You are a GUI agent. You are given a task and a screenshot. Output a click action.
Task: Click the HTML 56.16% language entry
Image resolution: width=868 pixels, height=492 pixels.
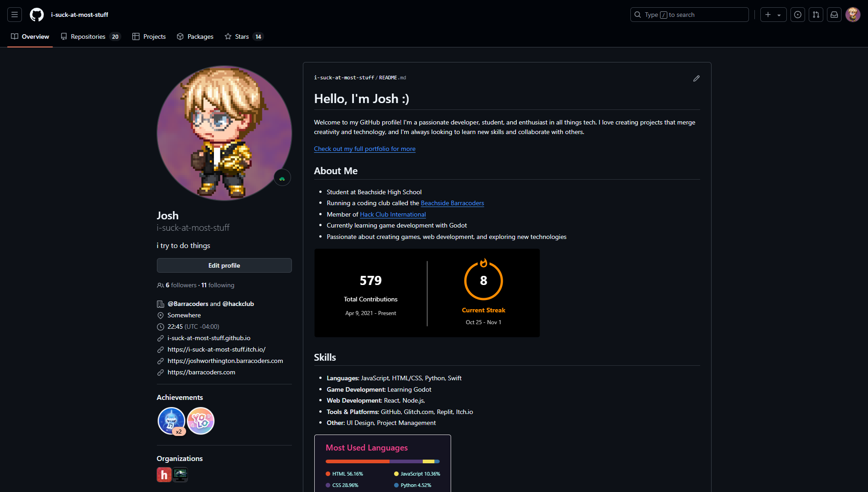click(x=345, y=474)
